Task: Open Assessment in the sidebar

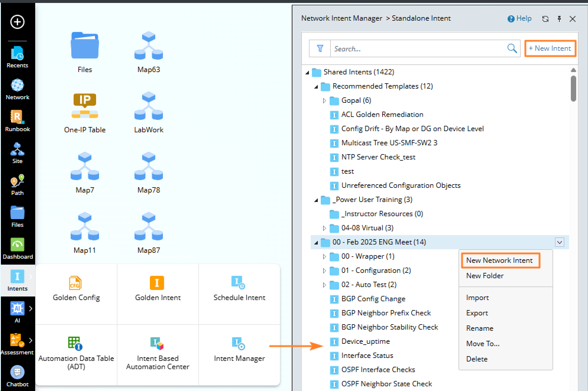Action: pyautogui.click(x=17, y=344)
